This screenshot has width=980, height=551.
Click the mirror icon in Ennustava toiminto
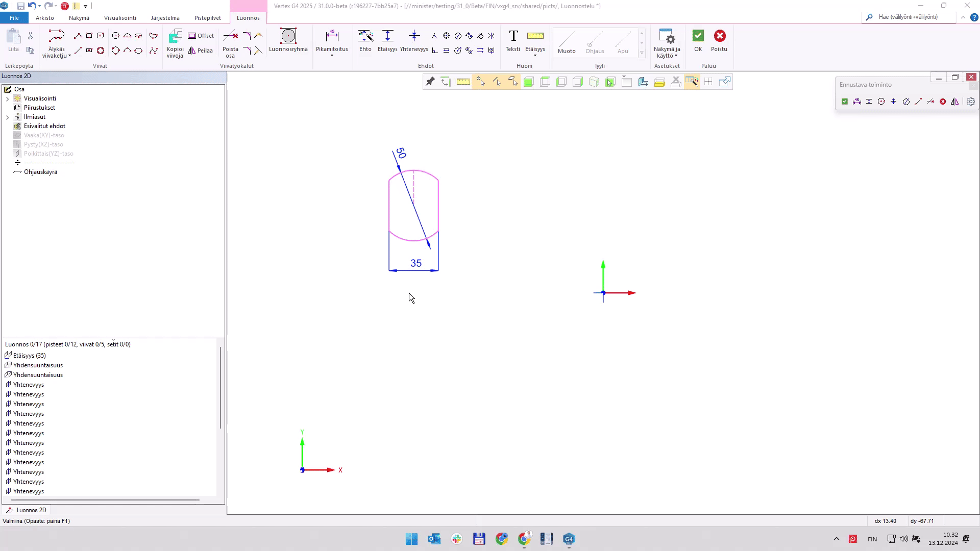[954, 102]
